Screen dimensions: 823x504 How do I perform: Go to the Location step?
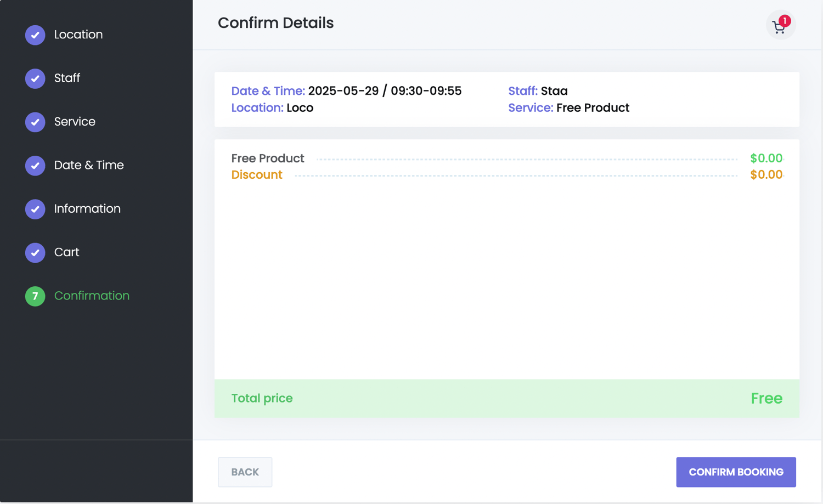[78, 35]
